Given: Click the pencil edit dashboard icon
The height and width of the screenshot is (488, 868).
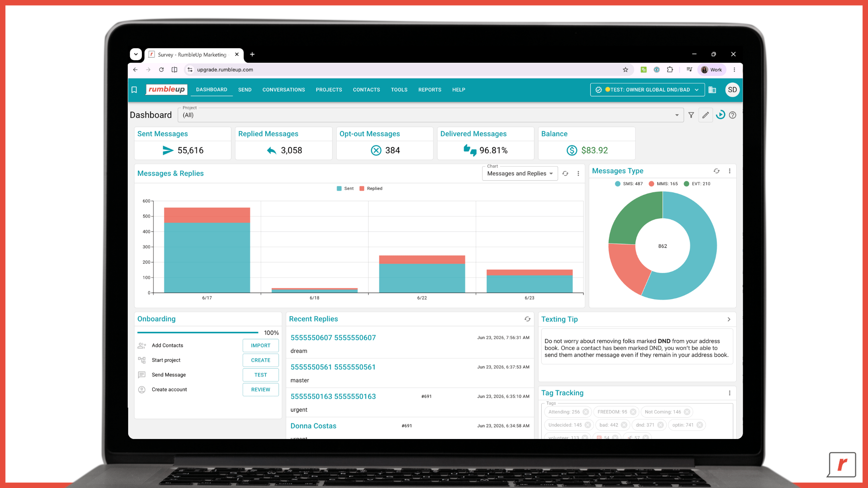Looking at the screenshot, I should pyautogui.click(x=706, y=115).
